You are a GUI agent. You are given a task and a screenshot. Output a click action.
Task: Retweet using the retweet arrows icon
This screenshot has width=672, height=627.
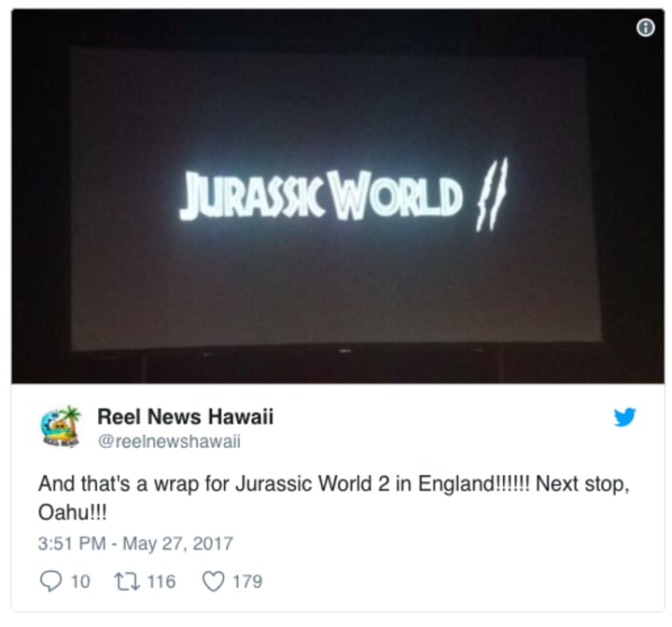pyautogui.click(x=126, y=581)
